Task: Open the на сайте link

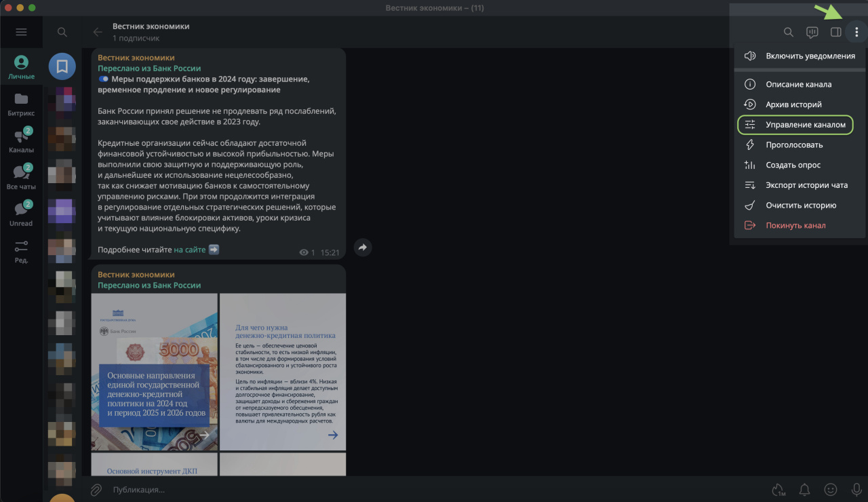Action: tap(190, 250)
